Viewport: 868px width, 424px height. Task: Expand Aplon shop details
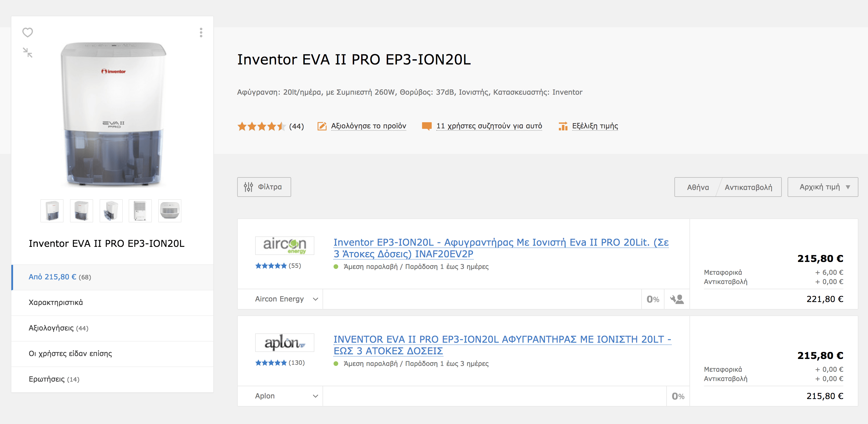[287, 396]
